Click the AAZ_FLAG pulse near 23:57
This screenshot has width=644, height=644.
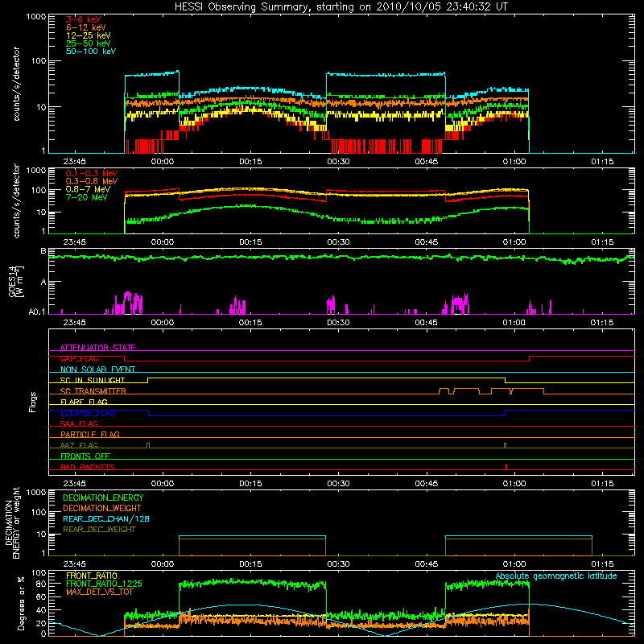[148, 446]
